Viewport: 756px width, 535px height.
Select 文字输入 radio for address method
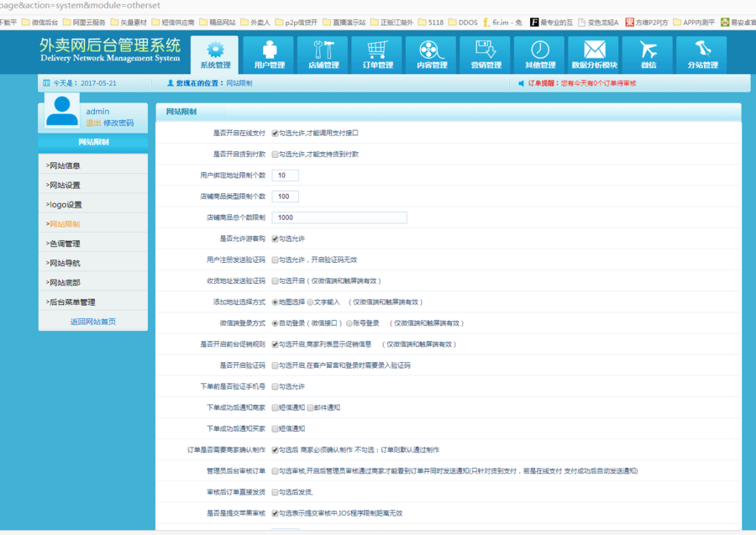[310, 302]
